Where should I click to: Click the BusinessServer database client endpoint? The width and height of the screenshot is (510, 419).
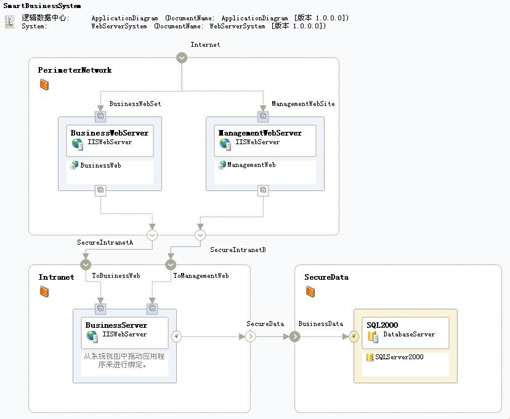pyautogui.click(x=176, y=336)
